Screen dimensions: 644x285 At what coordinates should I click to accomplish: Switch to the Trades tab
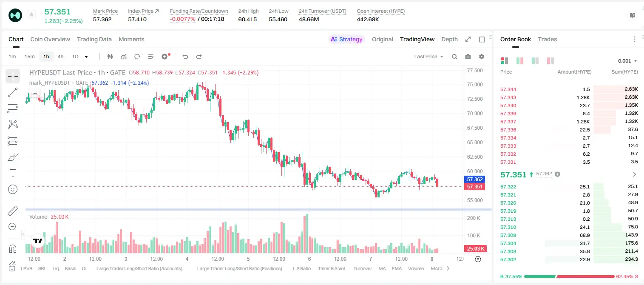click(x=547, y=39)
